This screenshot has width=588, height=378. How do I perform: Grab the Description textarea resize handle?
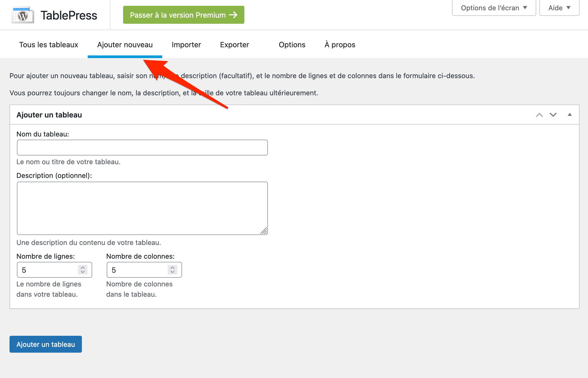[264, 231]
